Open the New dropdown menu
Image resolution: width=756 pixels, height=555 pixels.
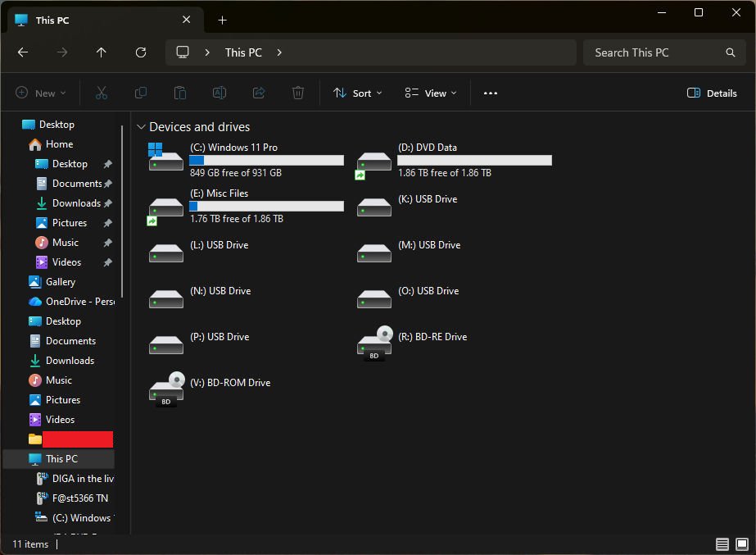[41, 93]
